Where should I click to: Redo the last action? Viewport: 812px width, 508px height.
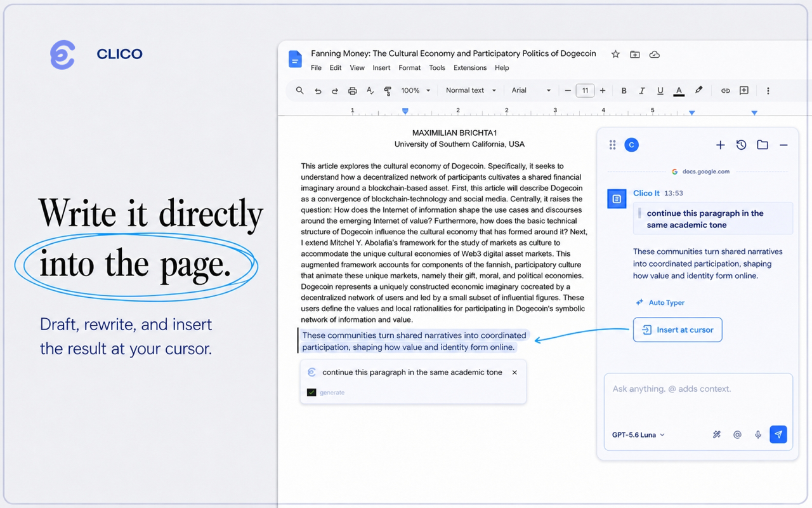(335, 91)
